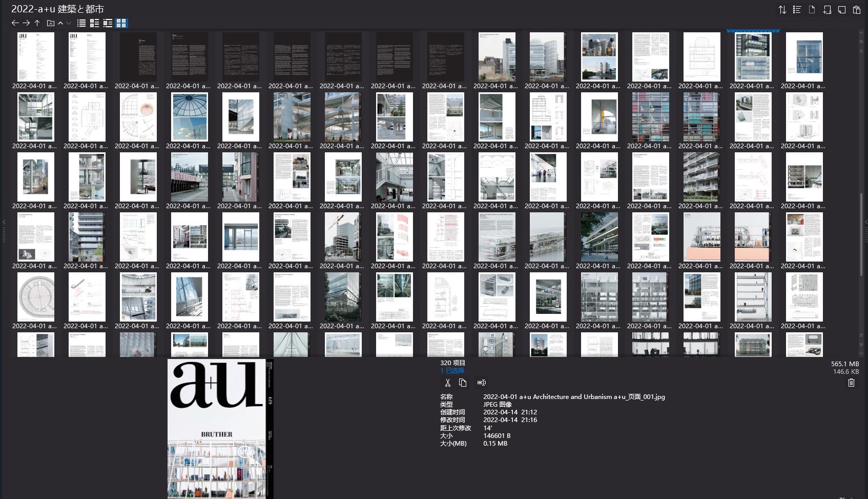Click the 146.6 KB selected size
Image resolution: width=868 pixels, height=499 pixels.
coord(846,371)
